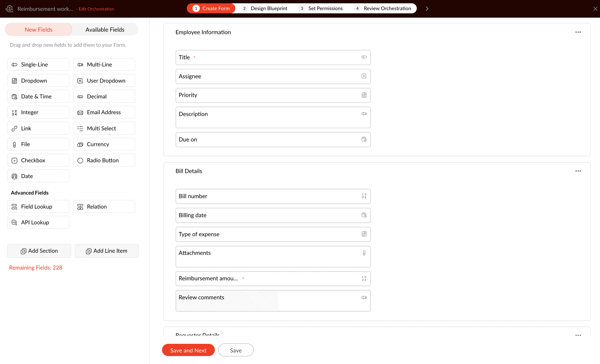Image resolution: width=600 pixels, height=364 pixels.
Task: Click the Save and Next button
Action: point(188,350)
